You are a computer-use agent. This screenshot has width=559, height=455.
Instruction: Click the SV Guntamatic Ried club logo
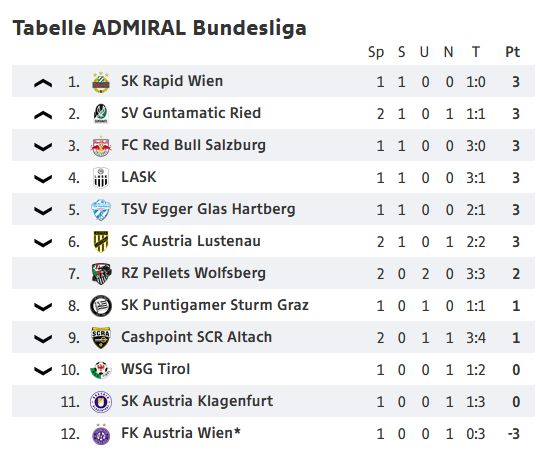[x=101, y=114]
